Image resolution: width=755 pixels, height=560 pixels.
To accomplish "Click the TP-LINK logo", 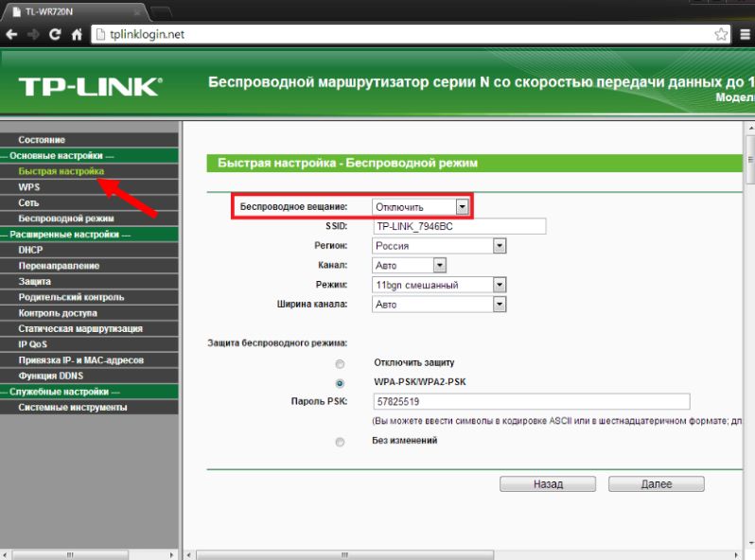I will point(91,87).
